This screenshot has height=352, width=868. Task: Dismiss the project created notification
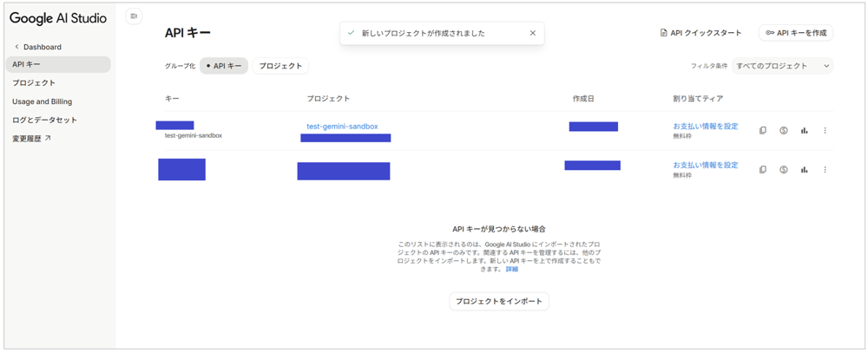tap(533, 33)
